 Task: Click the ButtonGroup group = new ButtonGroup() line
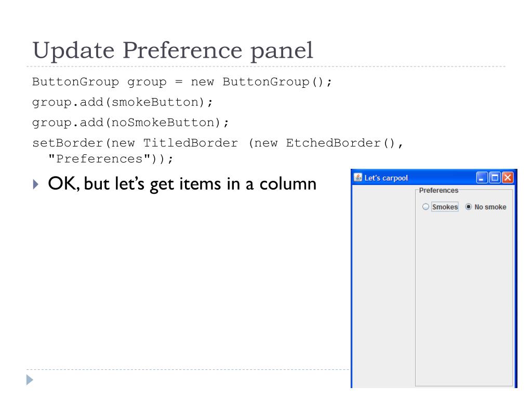182,82
